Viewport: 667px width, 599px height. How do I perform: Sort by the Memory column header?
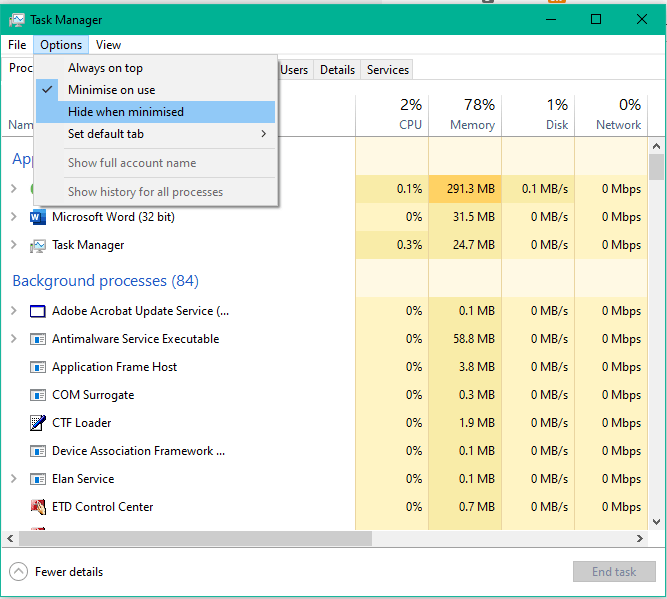[x=465, y=114]
